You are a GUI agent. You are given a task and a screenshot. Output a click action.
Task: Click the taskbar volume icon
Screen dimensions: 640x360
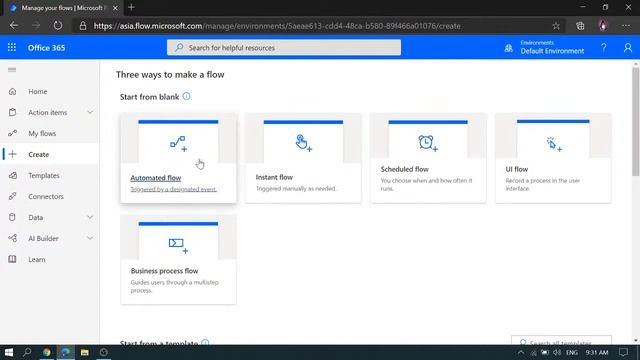tap(557, 352)
